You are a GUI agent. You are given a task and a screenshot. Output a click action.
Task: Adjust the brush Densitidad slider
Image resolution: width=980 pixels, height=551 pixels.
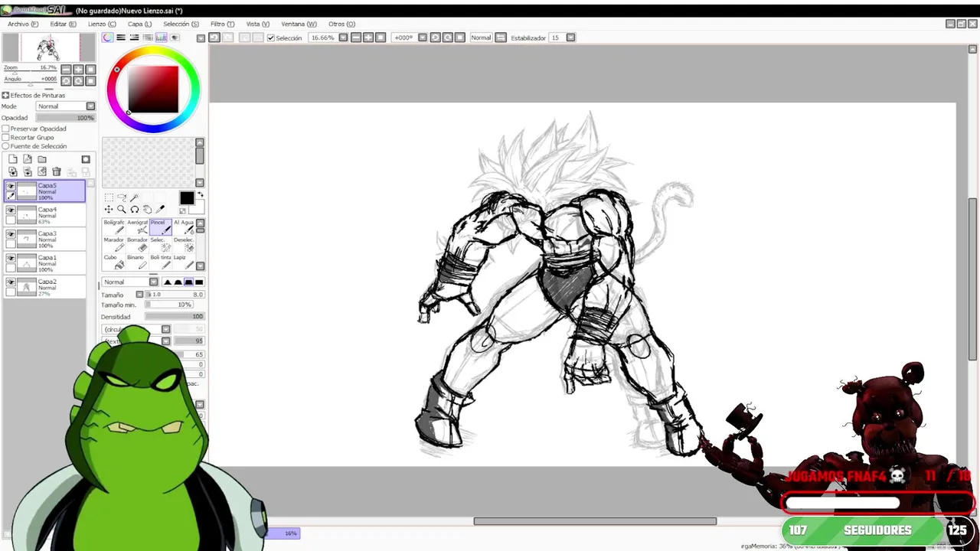[175, 317]
